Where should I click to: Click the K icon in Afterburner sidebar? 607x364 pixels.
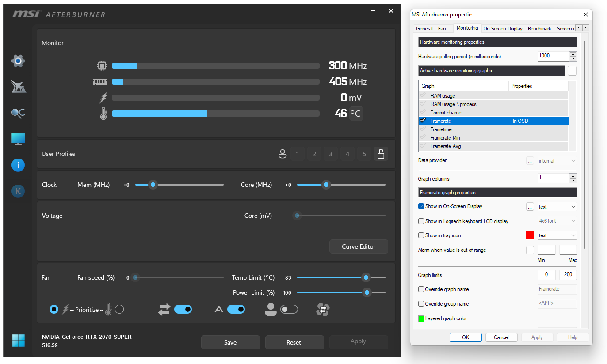pos(18,191)
